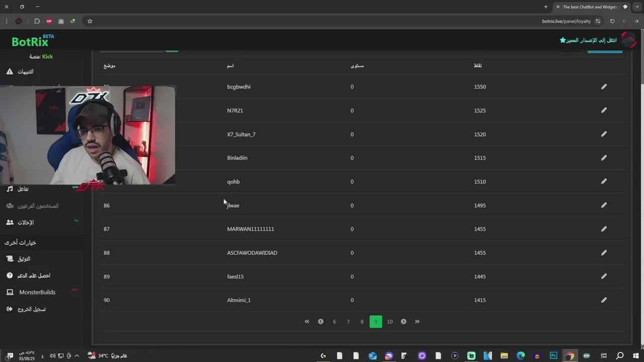Open page 10 of leaderboard
Viewport: 644px width, 362px height.
[x=390, y=322]
